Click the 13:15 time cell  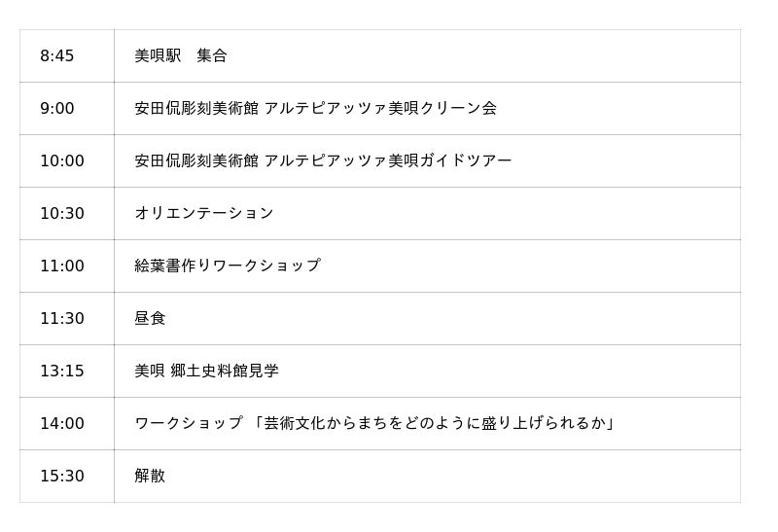point(67,372)
